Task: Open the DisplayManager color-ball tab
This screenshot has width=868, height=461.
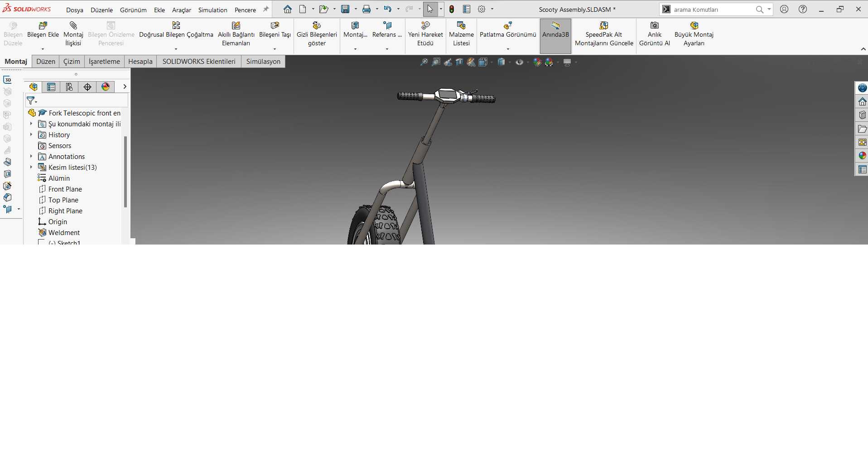Action: (x=106, y=87)
